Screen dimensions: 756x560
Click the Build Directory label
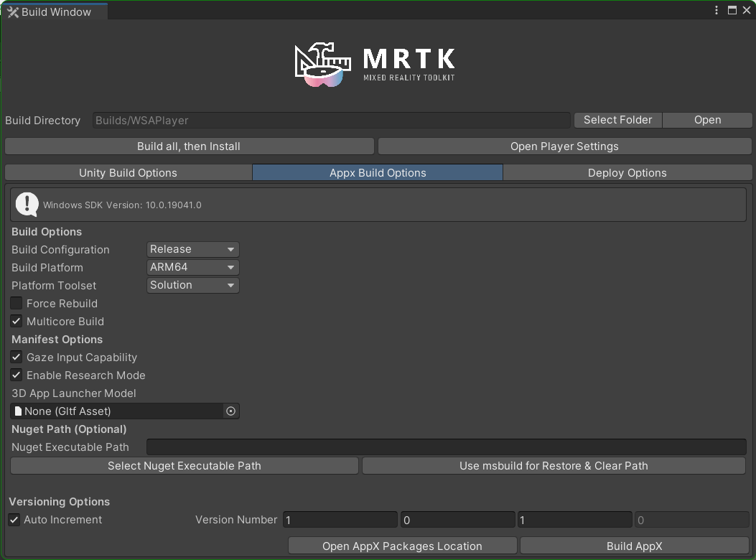[x=43, y=120]
